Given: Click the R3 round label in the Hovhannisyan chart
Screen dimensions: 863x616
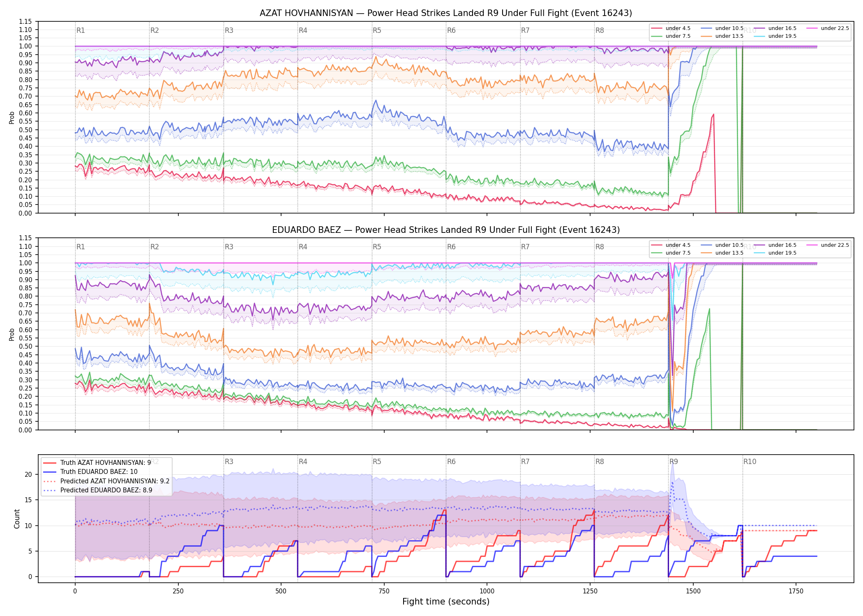Looking at the screenshot, I should (x=229, y=30).
